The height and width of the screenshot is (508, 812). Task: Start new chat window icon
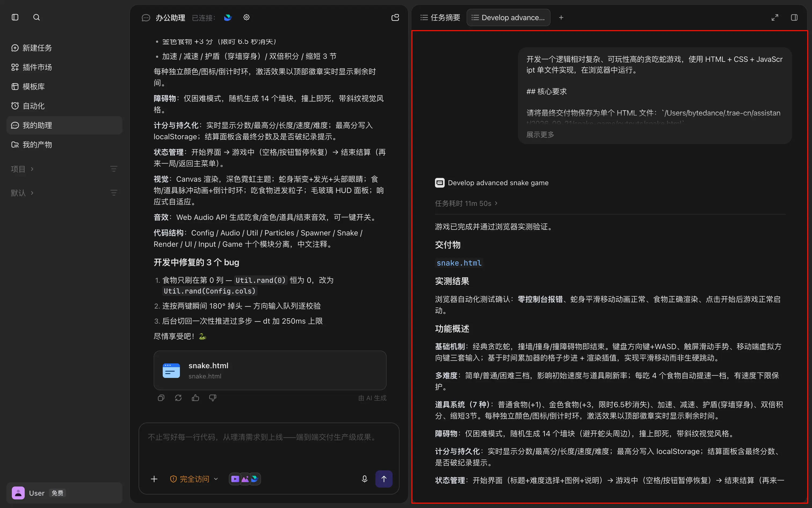click(x=395, y=17)
